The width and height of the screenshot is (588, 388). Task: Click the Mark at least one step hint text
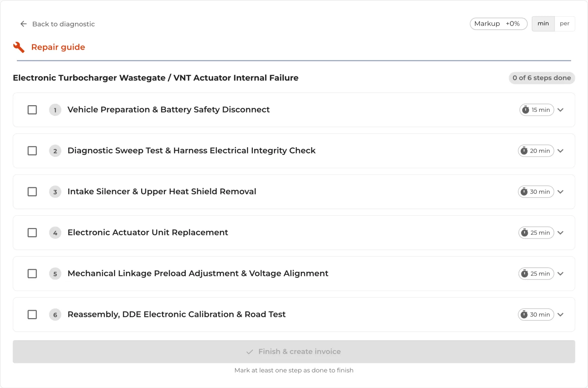(294, 370)
